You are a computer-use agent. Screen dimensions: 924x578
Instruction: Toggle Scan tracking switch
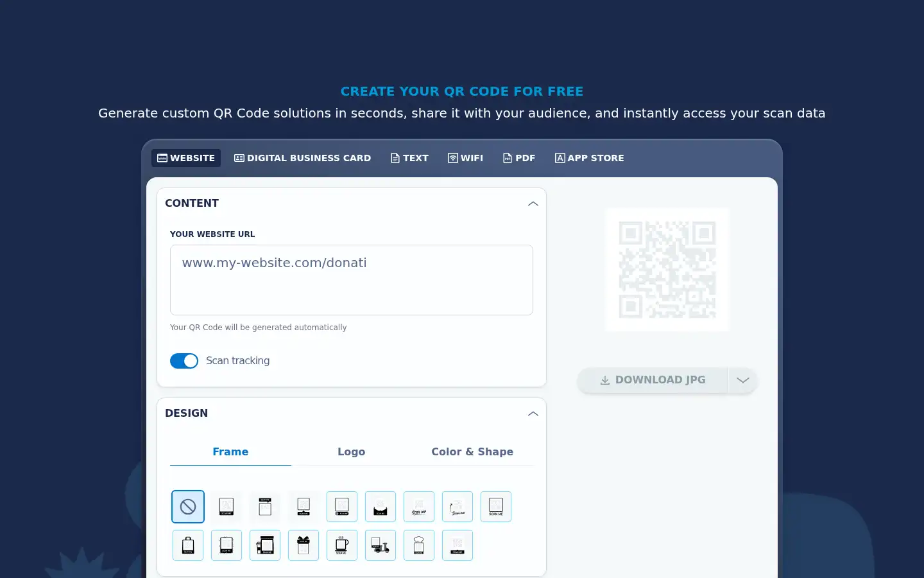184,361
